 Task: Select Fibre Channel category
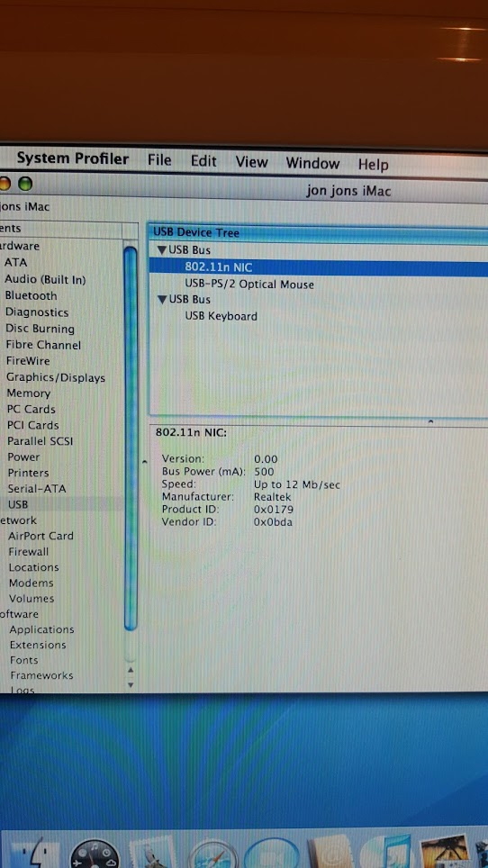(43, 345)
